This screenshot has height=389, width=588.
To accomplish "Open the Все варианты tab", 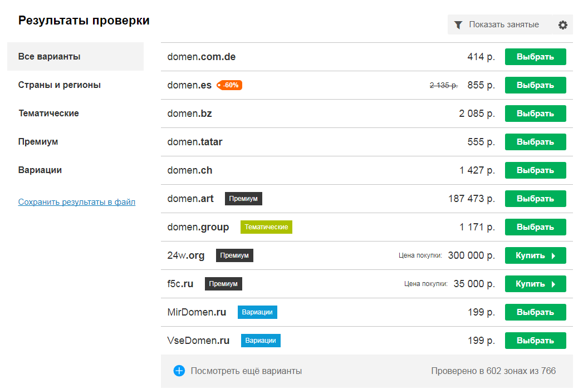I will (50, 57).
